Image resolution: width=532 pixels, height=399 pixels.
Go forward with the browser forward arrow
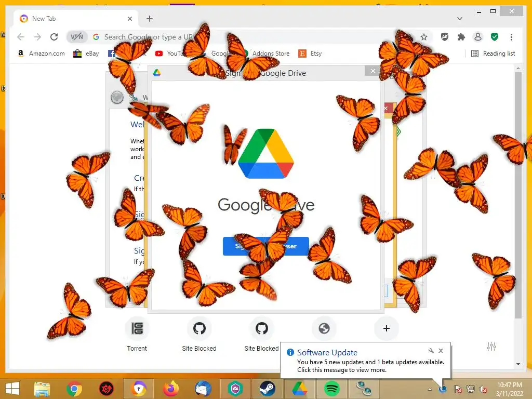(37, 37)
